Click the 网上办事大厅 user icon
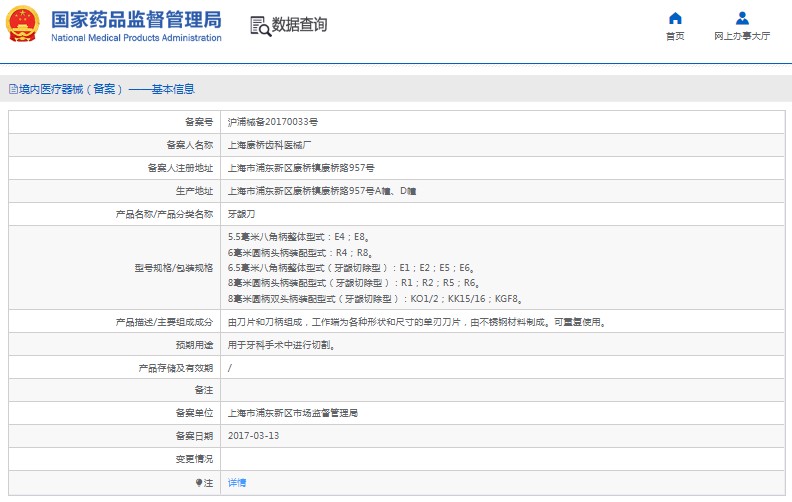The height and width of the screenshot is (502, 792). pos(742,18)
